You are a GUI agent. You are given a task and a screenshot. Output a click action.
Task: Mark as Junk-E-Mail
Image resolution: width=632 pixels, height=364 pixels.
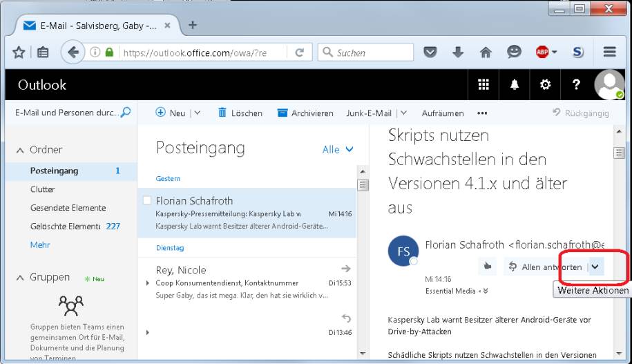369,113
